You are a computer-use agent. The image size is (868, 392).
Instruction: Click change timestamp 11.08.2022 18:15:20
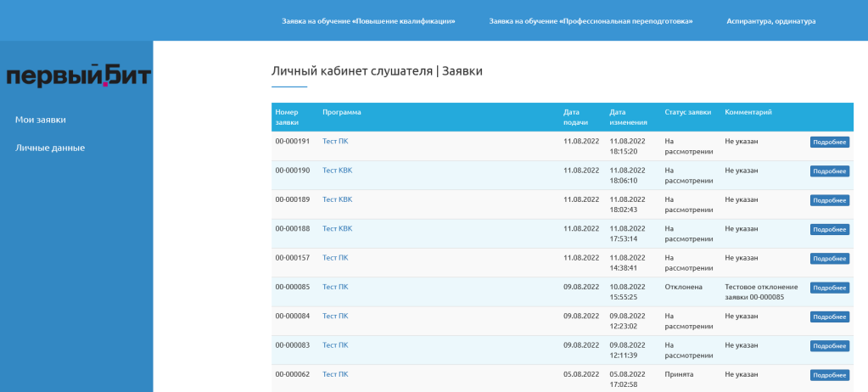pyautogui.click(x=627, y=146)
